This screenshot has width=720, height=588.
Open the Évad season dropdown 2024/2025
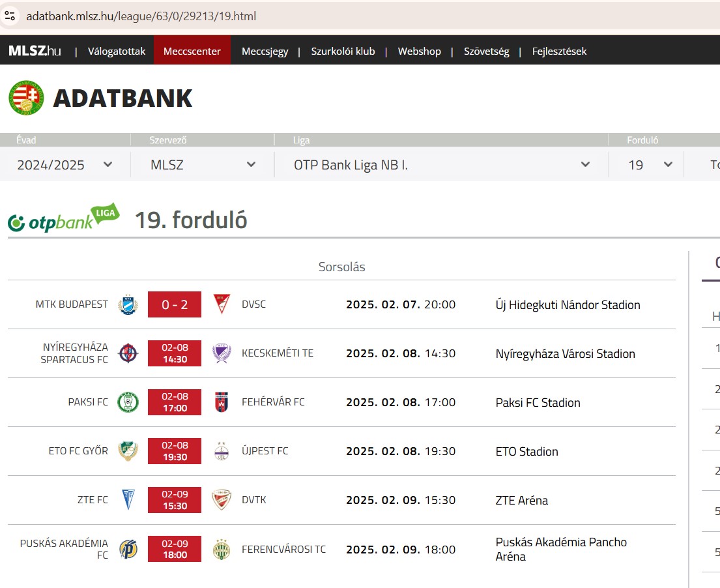click(x=65, y=164)
